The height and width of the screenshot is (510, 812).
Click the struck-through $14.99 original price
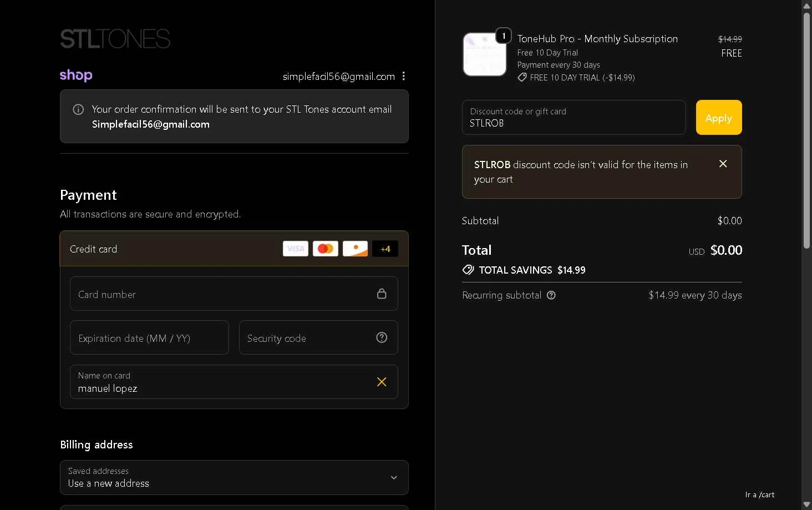(730, 39)
